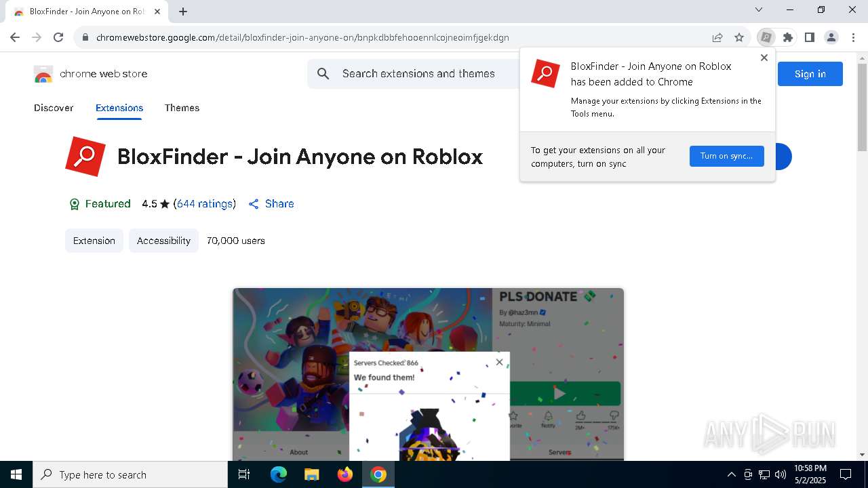868x488 pixels.
Task: Open File Explorer from the taskbar
Action: click(311, 474)
